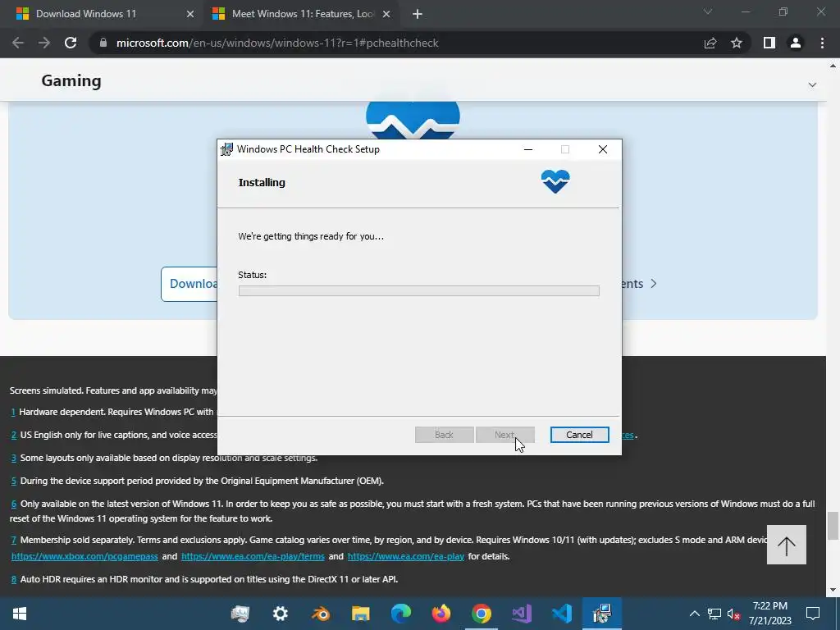The height and width of the screenshot is (630, 840).
Task: Click footnote number 8 link
Action: pos(14,579)
